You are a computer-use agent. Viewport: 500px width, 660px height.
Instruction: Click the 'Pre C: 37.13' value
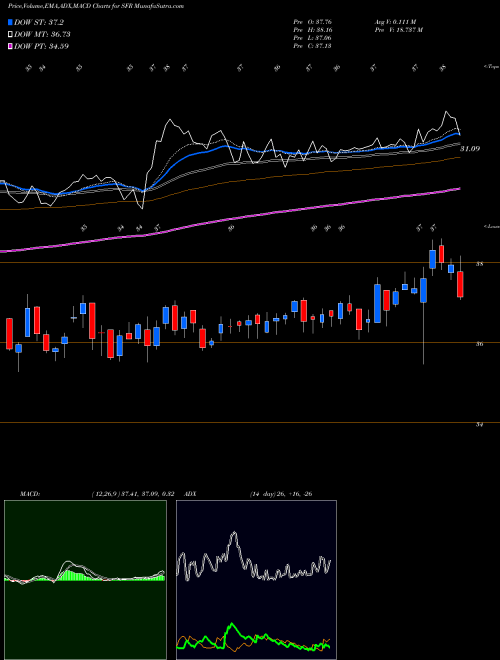coord(313,46)
